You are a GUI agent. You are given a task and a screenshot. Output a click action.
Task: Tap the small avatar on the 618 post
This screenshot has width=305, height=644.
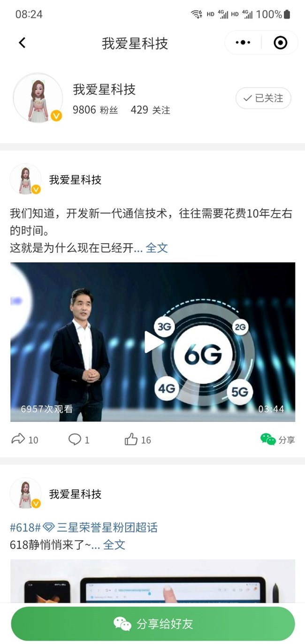pyautogui.click(x=25, y=493)
